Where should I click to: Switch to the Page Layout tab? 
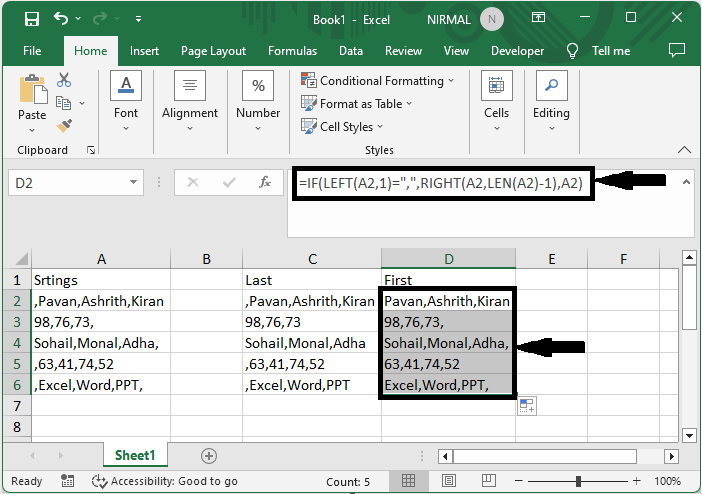click(x=213, y=51)
